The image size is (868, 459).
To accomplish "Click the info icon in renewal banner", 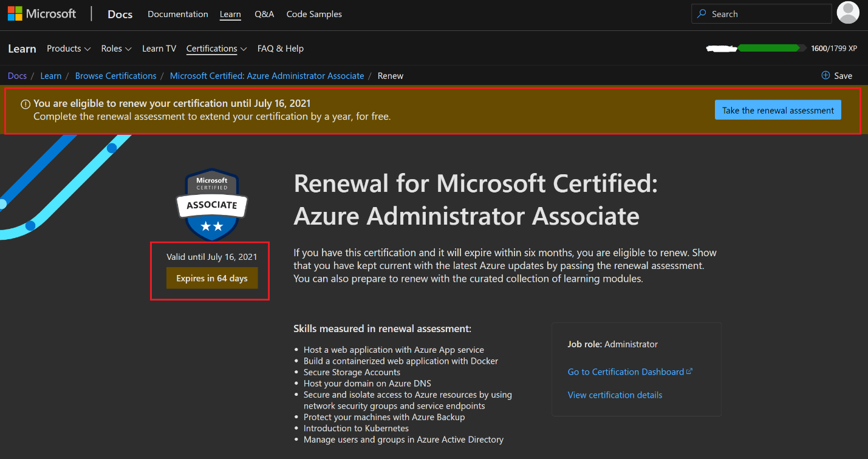I will tap(26, 104).
